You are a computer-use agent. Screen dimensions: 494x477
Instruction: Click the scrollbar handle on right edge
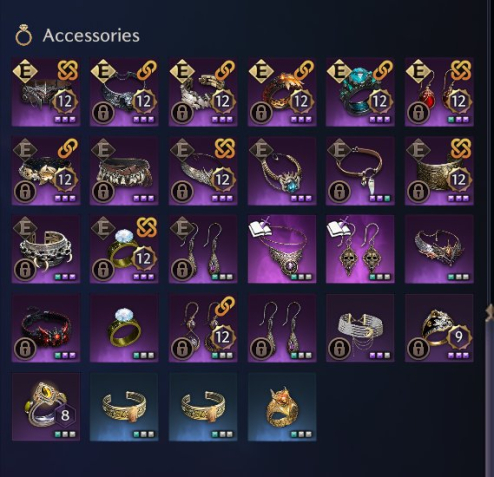pos(490,313)
